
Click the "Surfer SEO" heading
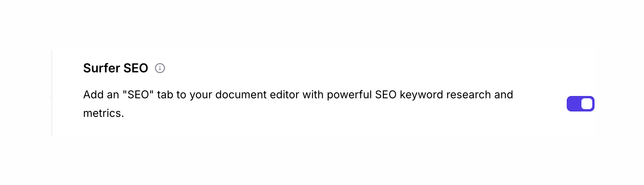click(116, 69)
